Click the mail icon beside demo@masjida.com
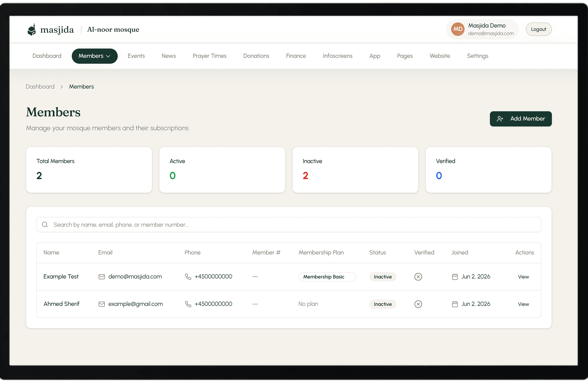 click(x=102, y=277)
